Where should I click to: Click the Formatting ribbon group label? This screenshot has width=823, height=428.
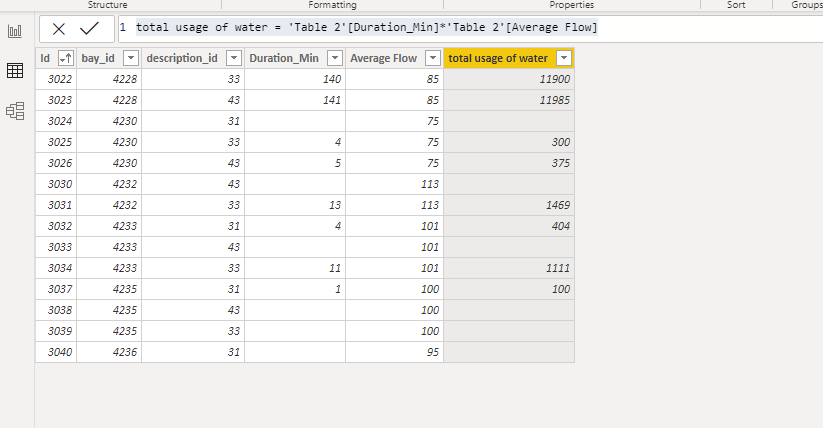332,5
